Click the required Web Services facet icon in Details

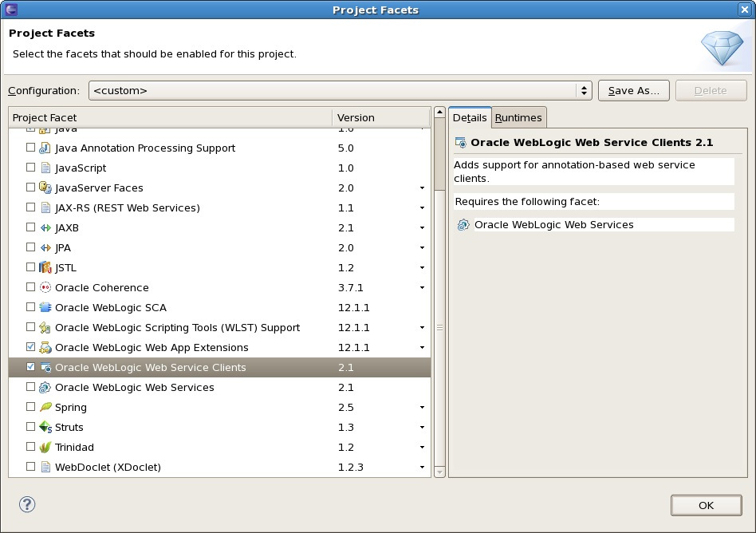pyautogui.click(x=463, y=225)
